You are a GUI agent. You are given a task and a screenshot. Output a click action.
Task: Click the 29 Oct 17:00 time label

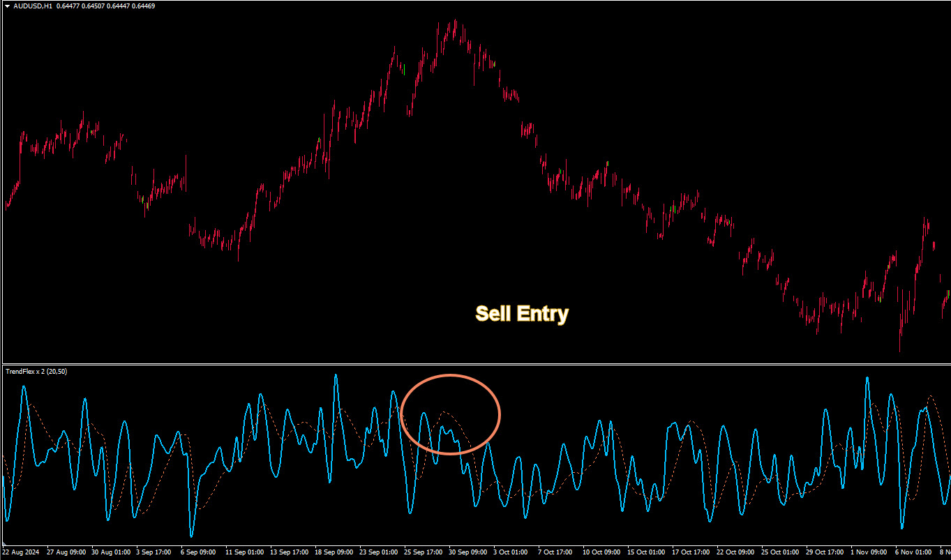click(x=825, y=552)
